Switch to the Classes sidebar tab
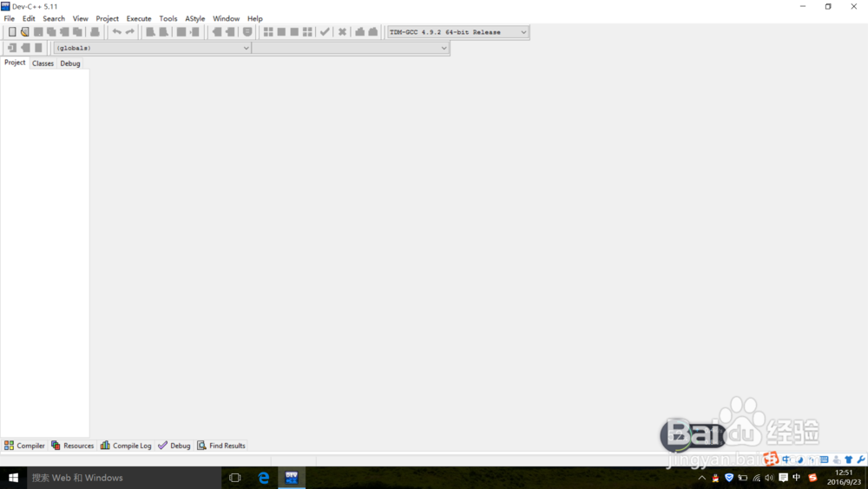The height and width of the screenshot is (489, 868). tap(43, 63)
